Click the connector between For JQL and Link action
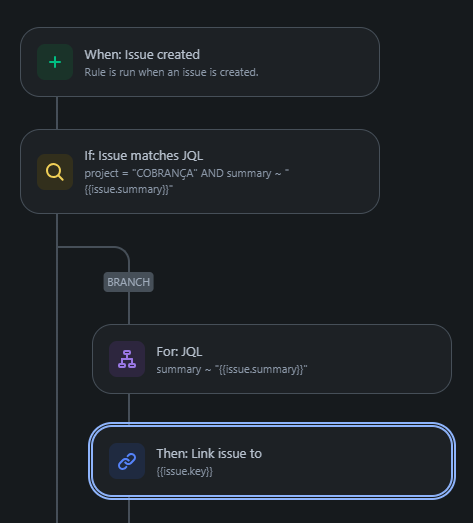473x523 pixels. 129,408
